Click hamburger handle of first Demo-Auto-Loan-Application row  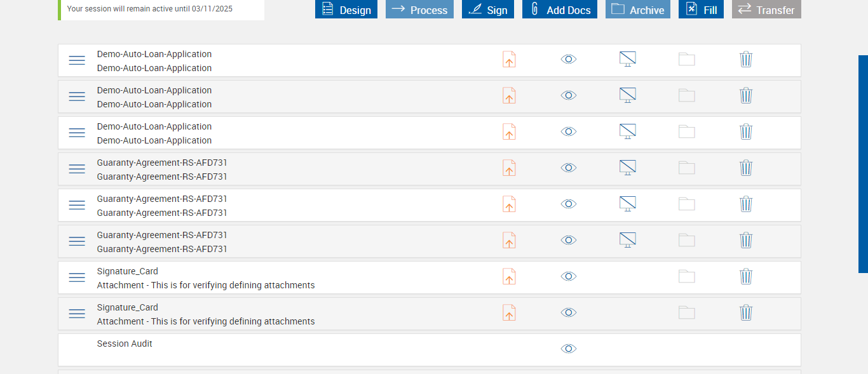coord(77,60)
